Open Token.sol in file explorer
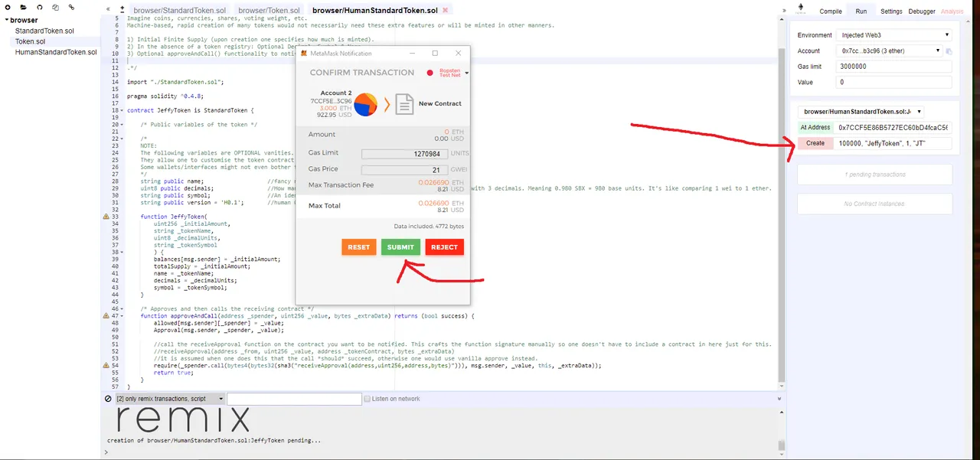This screenshot has width=980, height=460. 30,41
